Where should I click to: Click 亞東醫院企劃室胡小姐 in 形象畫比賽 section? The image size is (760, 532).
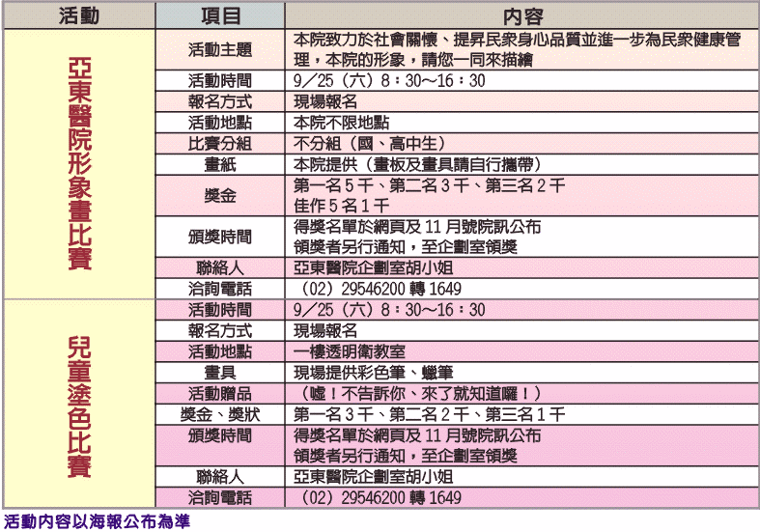point(373,268)
